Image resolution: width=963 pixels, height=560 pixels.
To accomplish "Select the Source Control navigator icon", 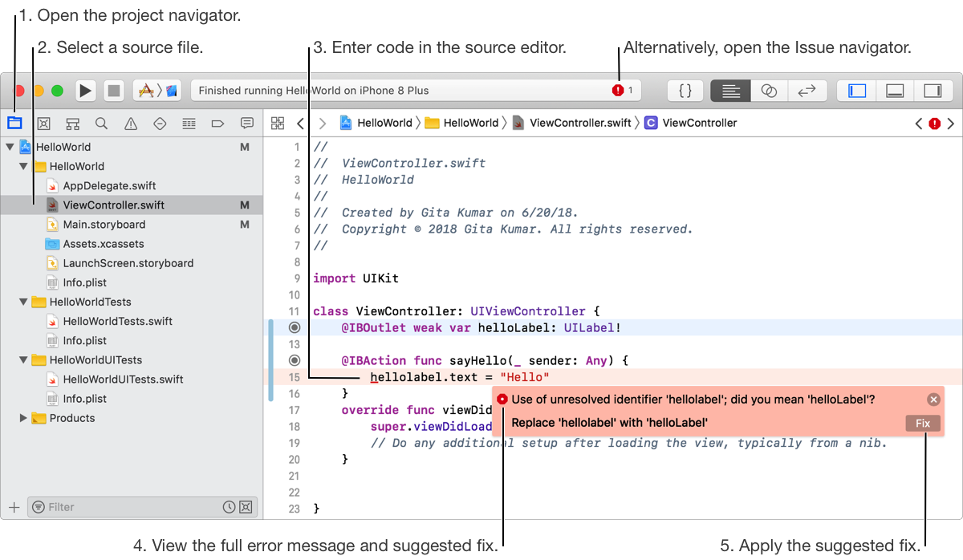I will pos(43,124).
